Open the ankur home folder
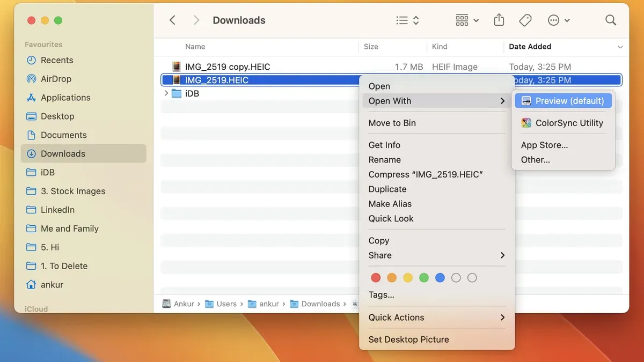Screen dimensions: 644x362 click(x=83, y=285)
